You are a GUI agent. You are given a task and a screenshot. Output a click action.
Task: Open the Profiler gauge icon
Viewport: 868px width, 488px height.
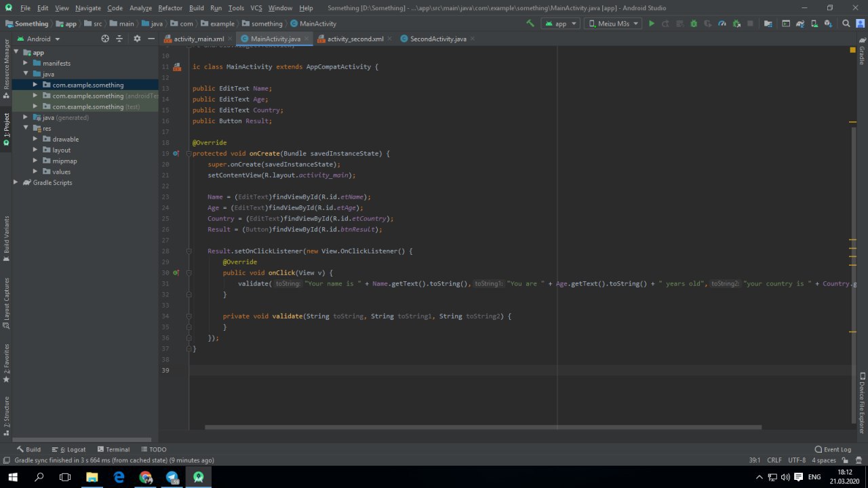(722, 23)
